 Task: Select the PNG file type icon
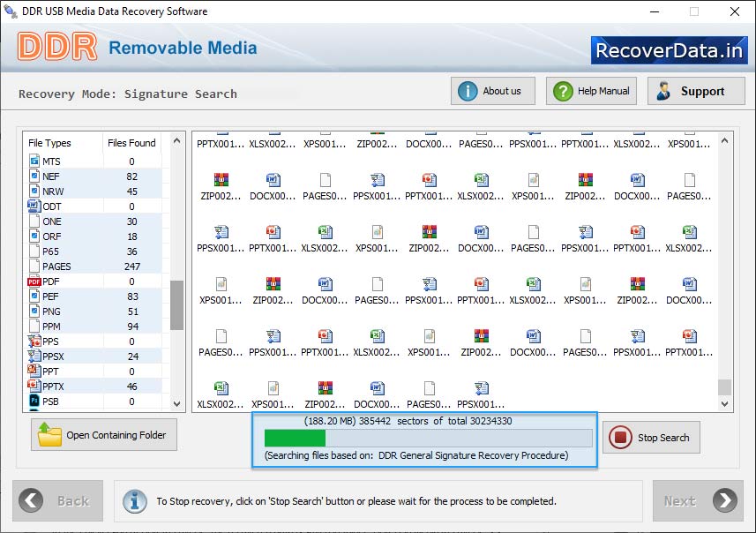coord(34,312)
